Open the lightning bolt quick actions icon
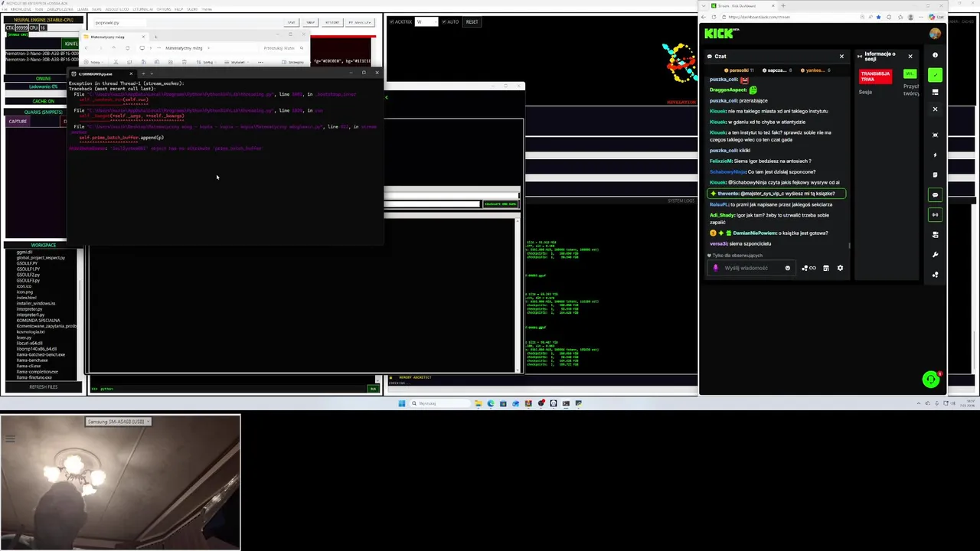Image resolution: width=980 pixels, height=551 pixels. pos(935,155)
